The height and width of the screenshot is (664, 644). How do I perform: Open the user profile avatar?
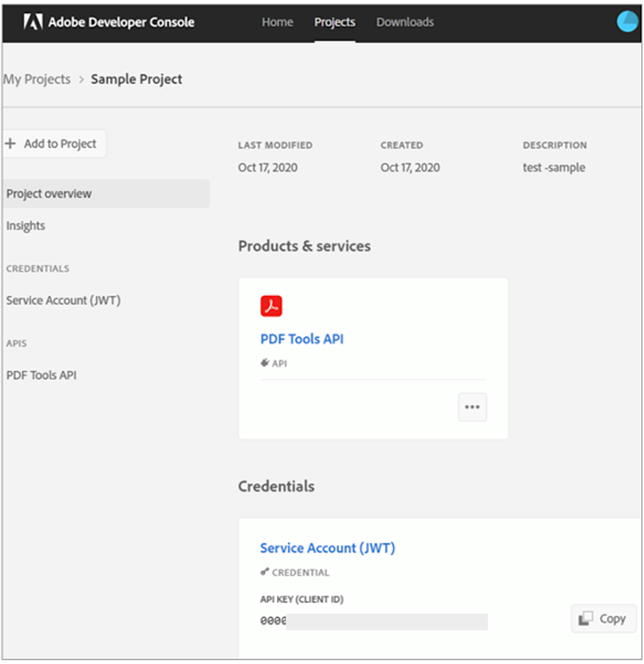pyautogui.click(x=627, y=22)
